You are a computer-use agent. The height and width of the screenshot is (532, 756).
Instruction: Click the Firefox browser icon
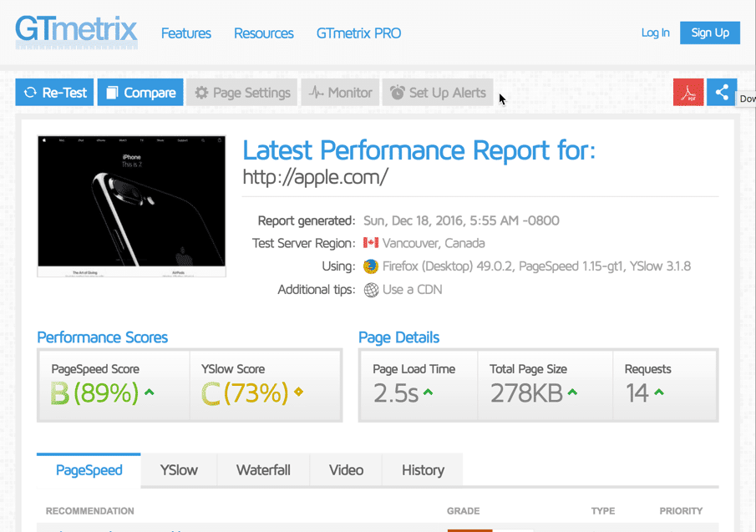[x=371, y=266]
